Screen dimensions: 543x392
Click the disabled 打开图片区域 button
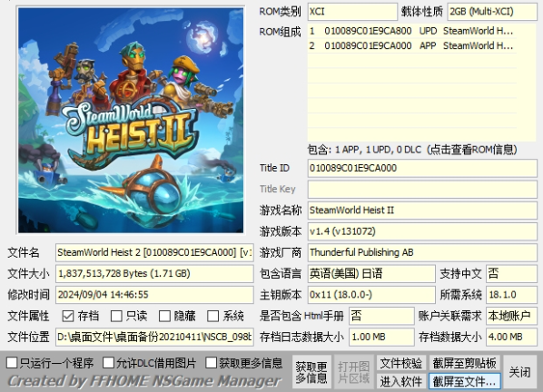(x=353, y=372)
